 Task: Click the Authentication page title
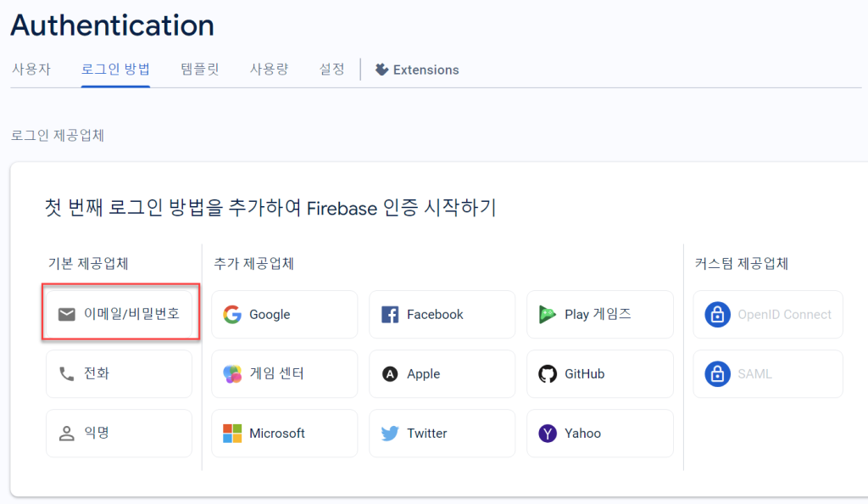113,25
